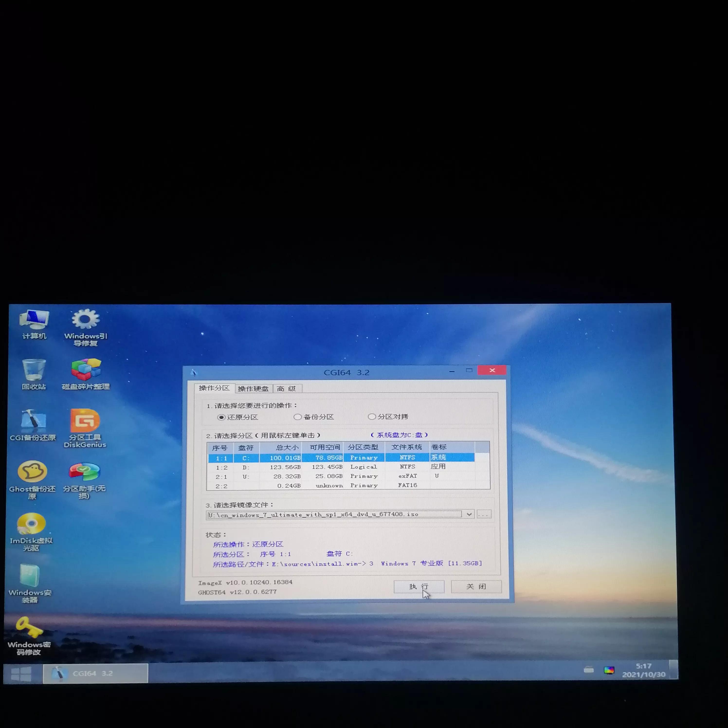Choose the 备份分区 backup option
Image resolution: width=728 pixels, height=728 pixels.
pyautogui.click(x=298, y=416)
